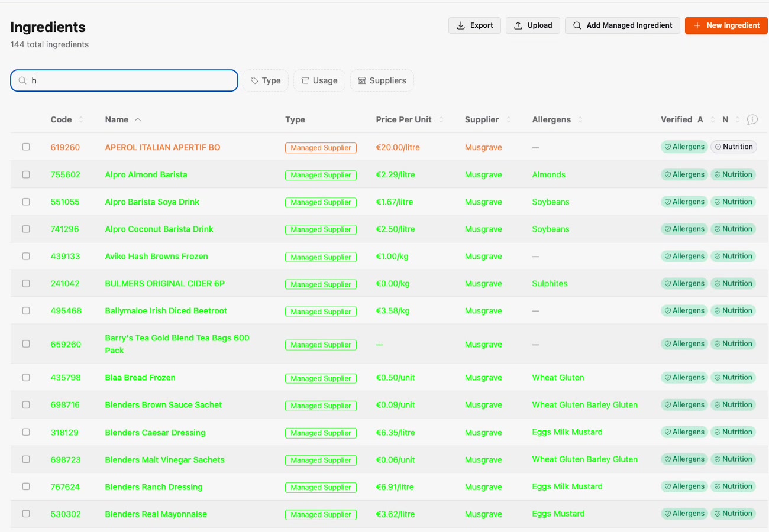
Task: Check Ballymaloe Irish Diced Beetroot row
Action: click(26, 310)
